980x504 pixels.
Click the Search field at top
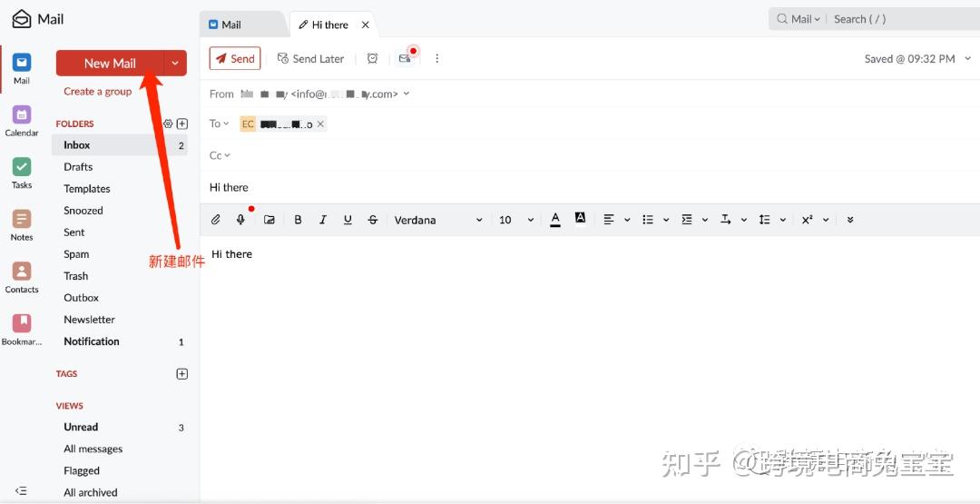898,19
